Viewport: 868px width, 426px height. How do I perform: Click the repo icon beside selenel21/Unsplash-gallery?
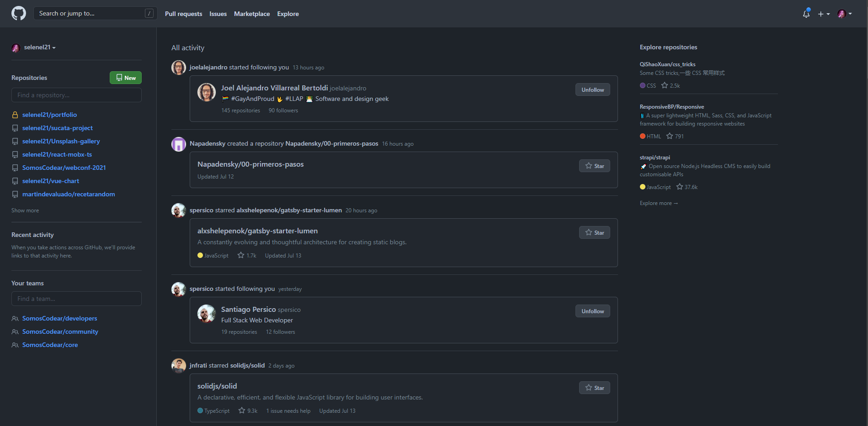click(x=15, y=142)
